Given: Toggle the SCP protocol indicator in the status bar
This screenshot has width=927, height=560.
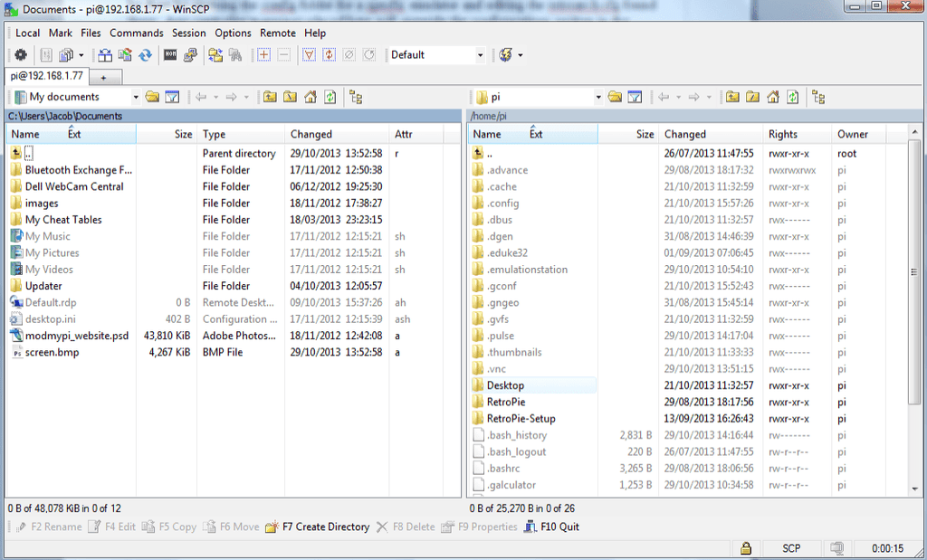Looking at the screenshot, I should (x=791, y=548).
